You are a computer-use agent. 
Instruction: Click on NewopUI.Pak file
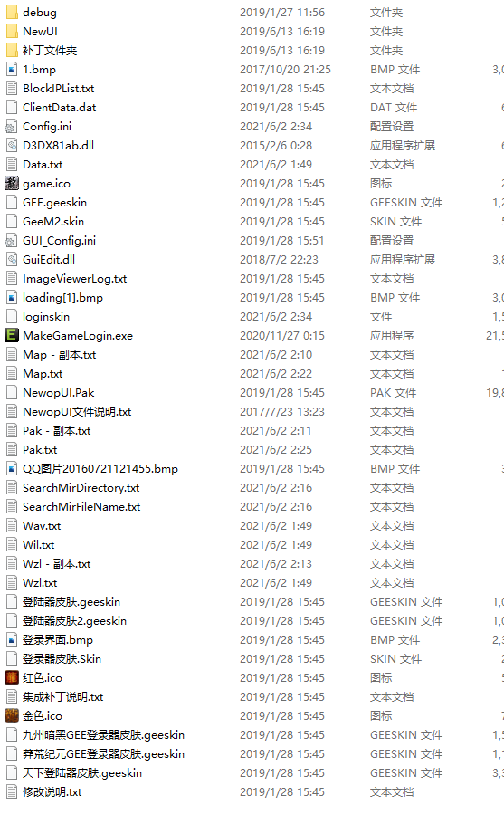pos(58,392)
